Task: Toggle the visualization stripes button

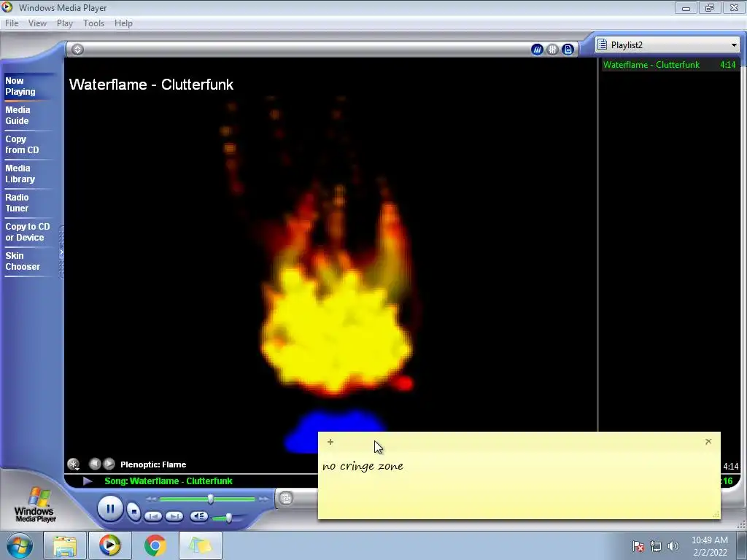Action: (537, 49)
